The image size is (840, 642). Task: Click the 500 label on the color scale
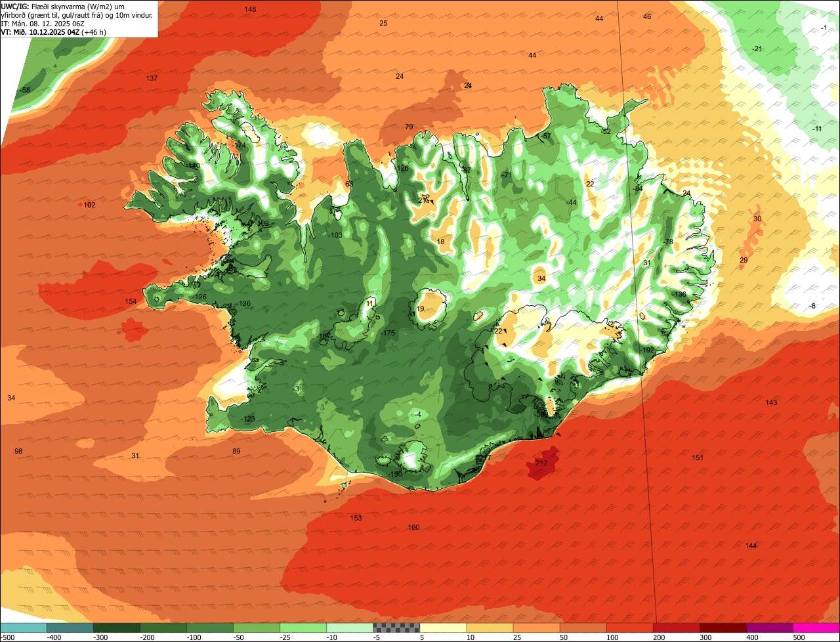point(798,637)
